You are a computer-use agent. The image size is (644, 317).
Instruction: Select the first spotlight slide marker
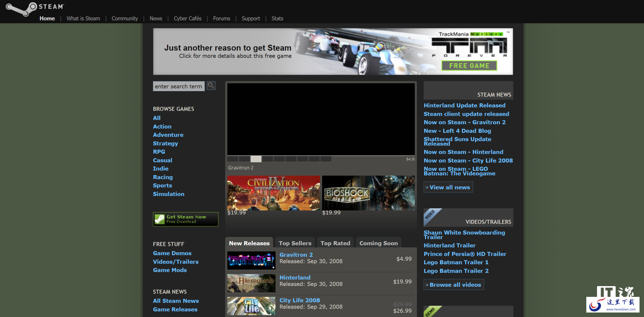(233, 159)
